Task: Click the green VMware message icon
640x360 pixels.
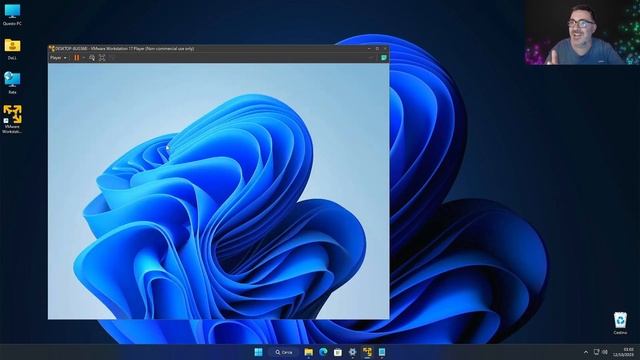Action: tap(384, 58)
